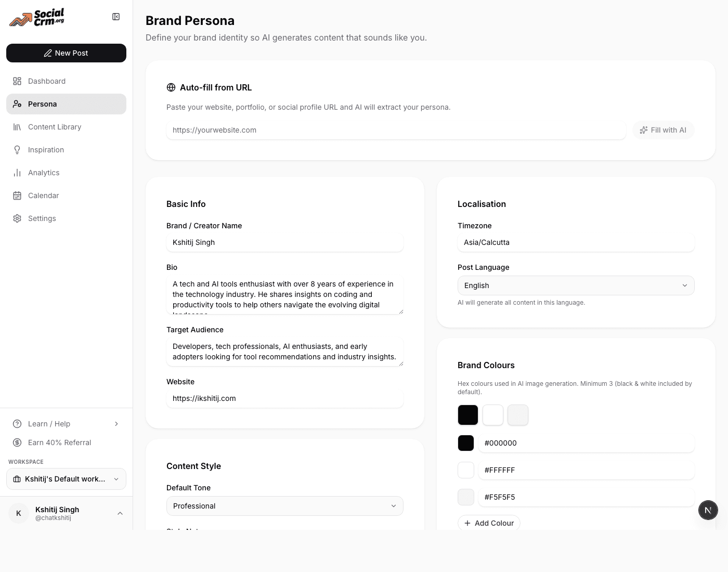
Task: Click the Learn / Help question icon
Action: [17, 424]
